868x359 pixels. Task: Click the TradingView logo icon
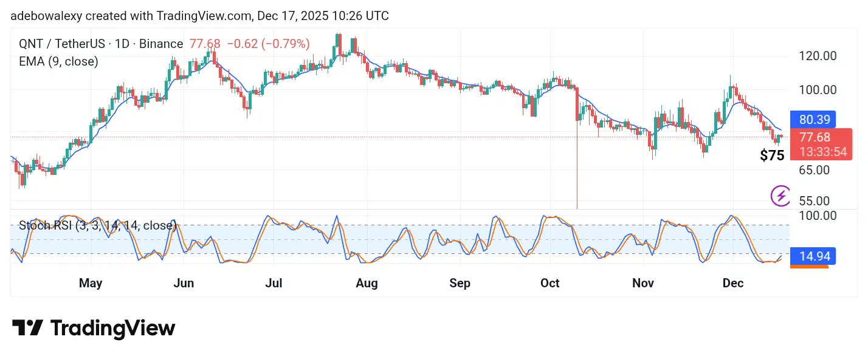27,328
